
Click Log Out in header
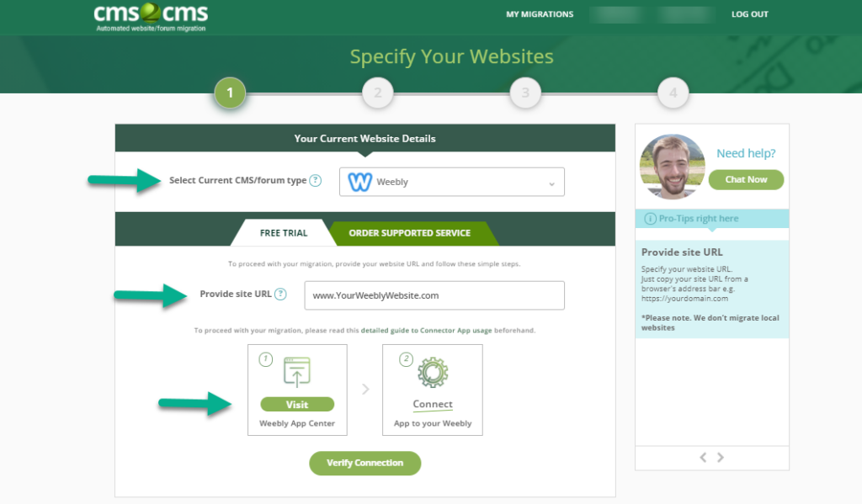[750, 14]
